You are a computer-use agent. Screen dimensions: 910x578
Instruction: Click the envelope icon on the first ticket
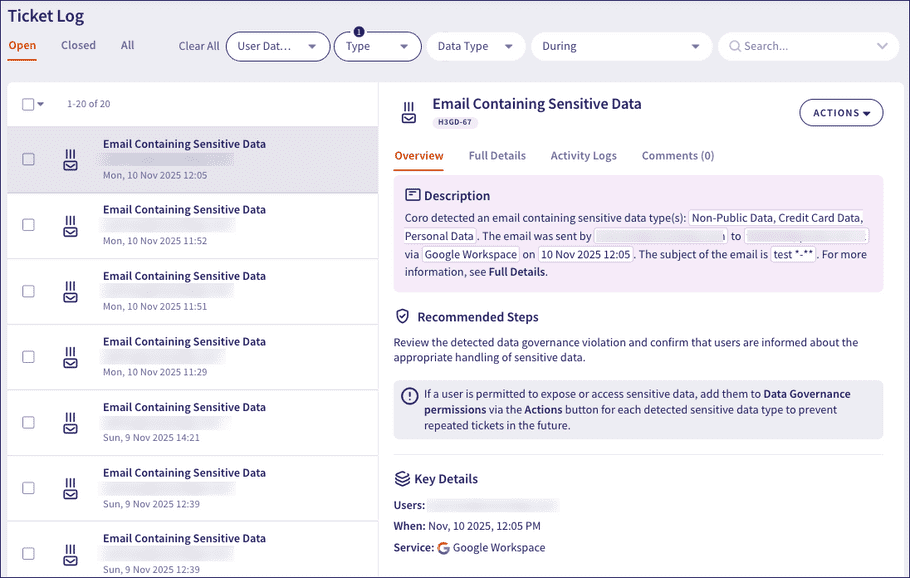click(x=69, y=167)
